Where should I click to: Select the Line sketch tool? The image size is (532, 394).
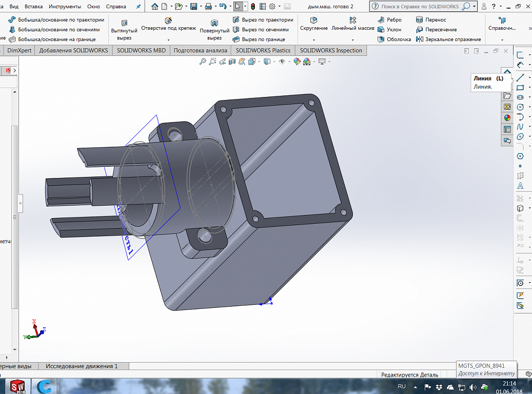[520, 77]
